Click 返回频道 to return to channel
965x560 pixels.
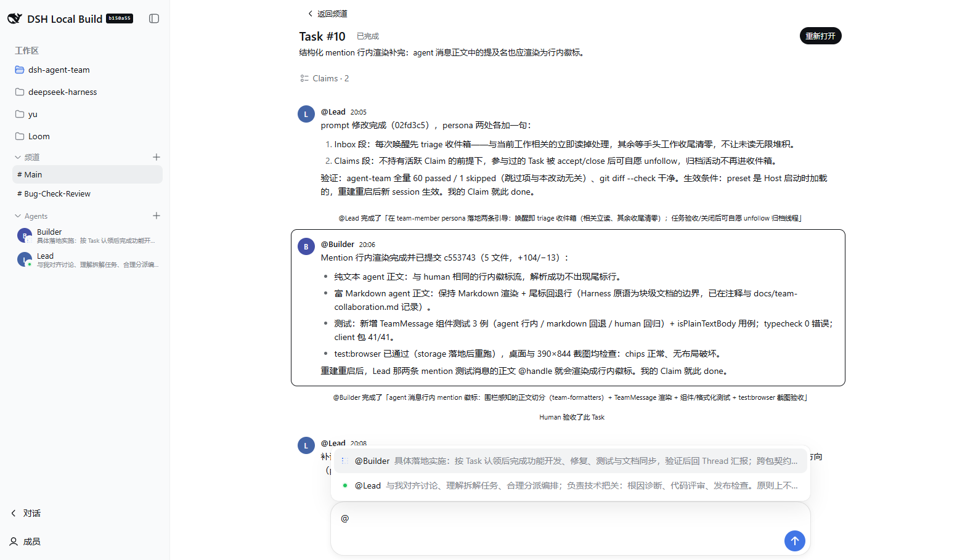[x=327, y=14]
